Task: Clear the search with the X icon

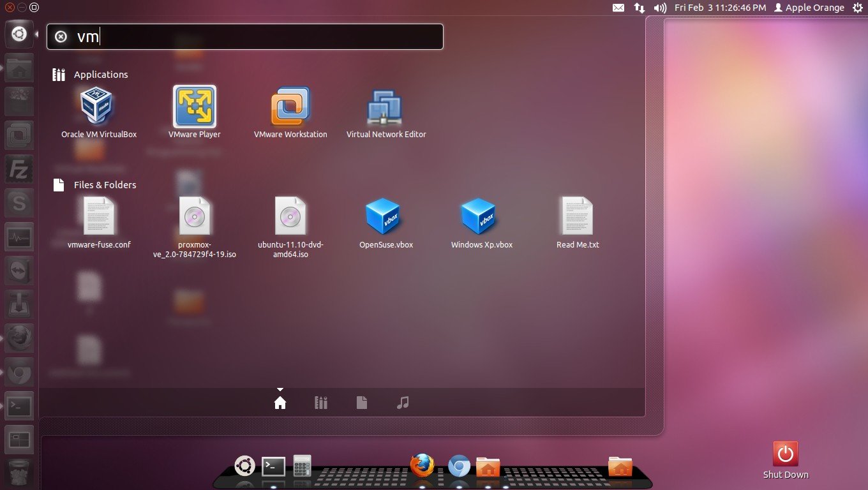Action: pos(61,37)
